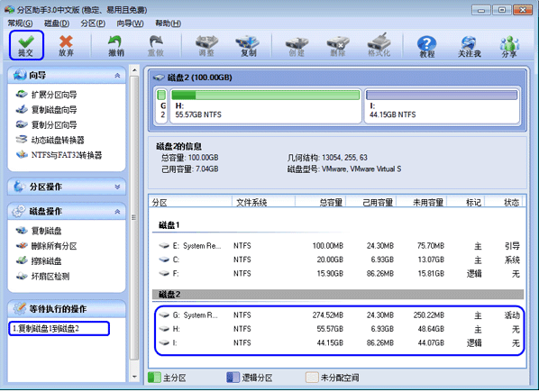Click the 调整 resize partition toolbar icon
Image resolution: width=539 pixels, height=392 pixels.
tap(206, 45)
